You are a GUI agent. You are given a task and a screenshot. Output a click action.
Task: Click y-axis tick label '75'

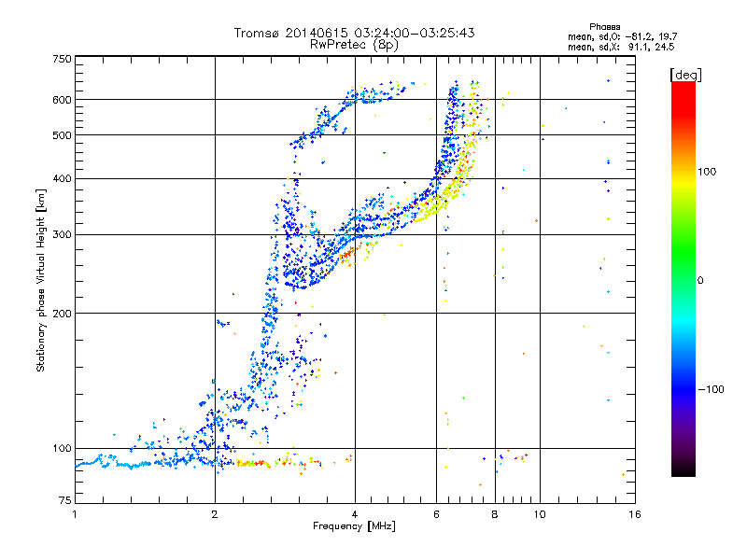point(65,500)
